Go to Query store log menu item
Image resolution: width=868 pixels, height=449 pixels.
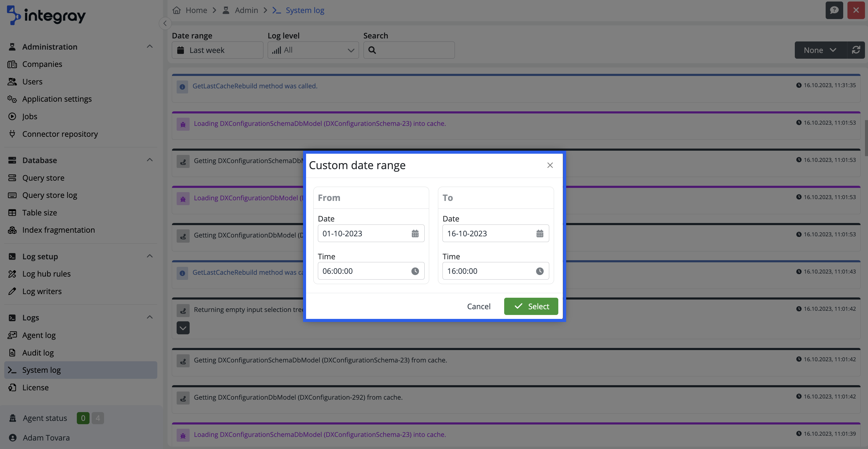click(50, 195)
